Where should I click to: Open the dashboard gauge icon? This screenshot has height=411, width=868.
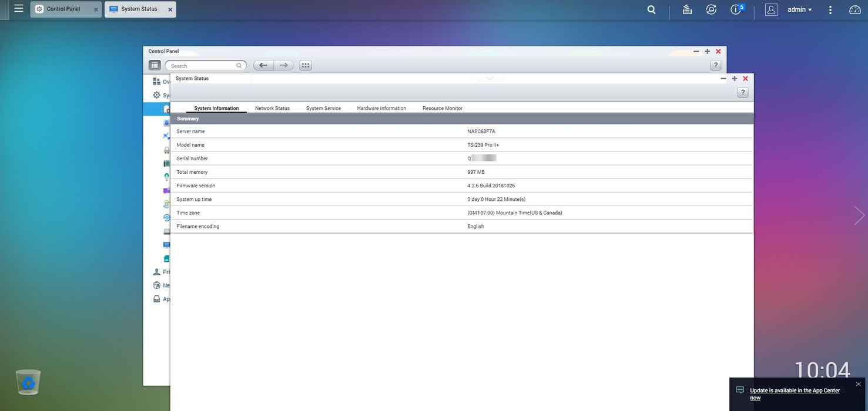[855, 9]
